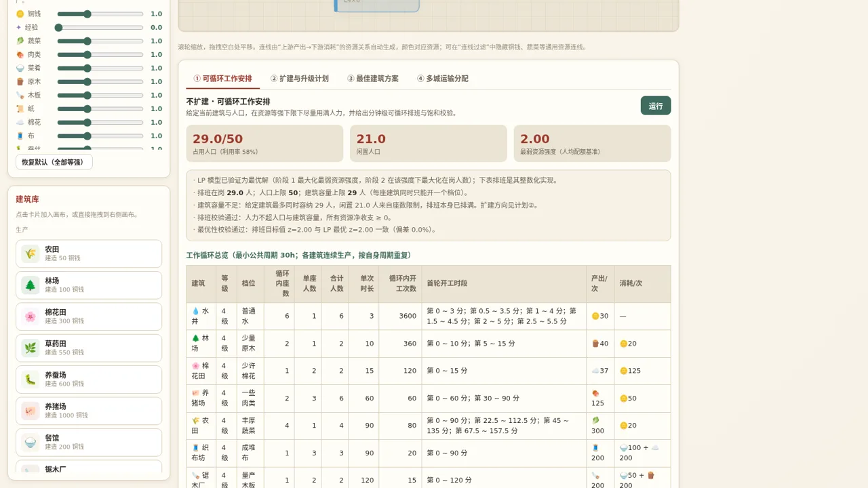Image resolution: width=868 pixels, height=488 pixels.
Task: Click the 少量原木 tier cell
Action: click(x=250, y=344)
